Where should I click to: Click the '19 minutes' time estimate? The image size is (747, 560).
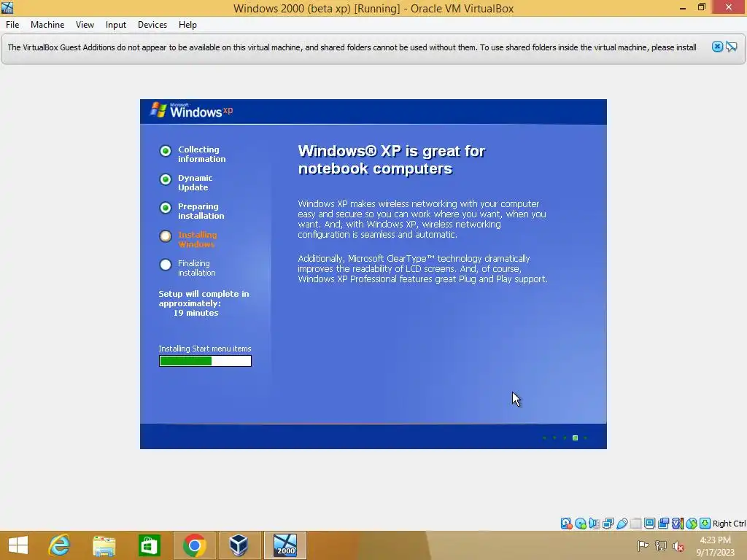coord(196,313)
